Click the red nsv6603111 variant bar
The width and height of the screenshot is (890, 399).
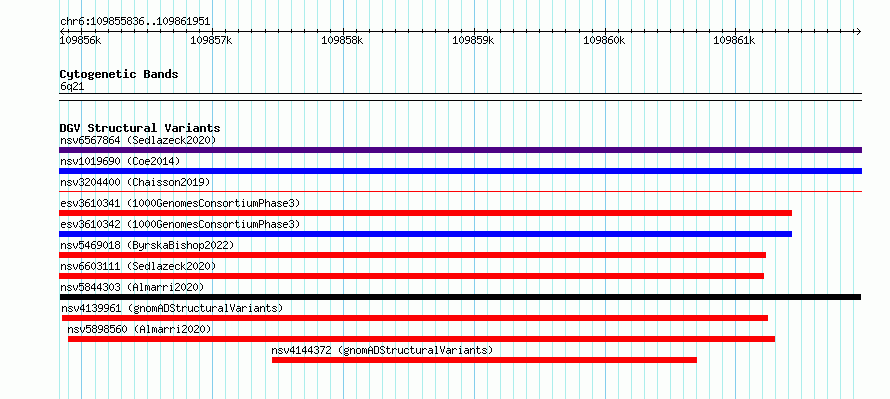412,276
